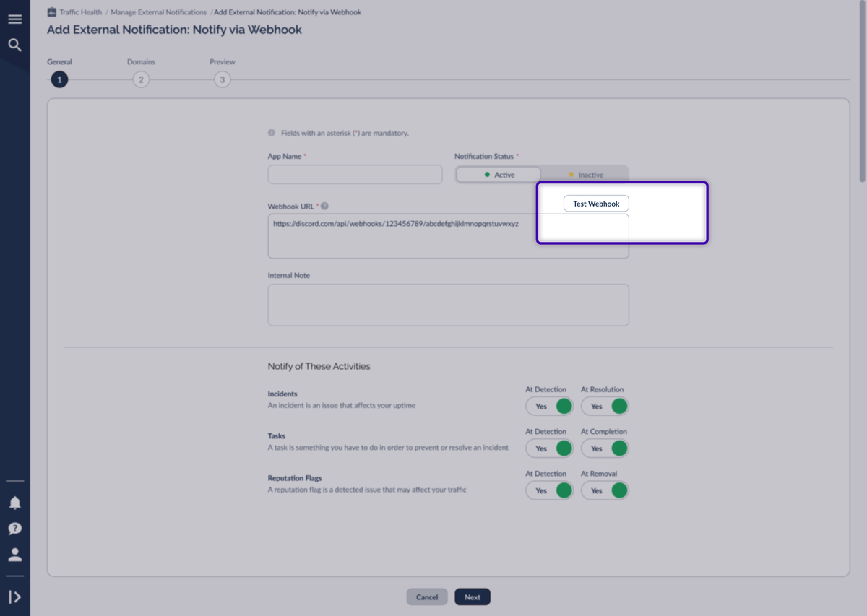The width and height of the screenshot is (867, 616).
Task: Click the Test Webhook button
Action: (x=596, y=204)
